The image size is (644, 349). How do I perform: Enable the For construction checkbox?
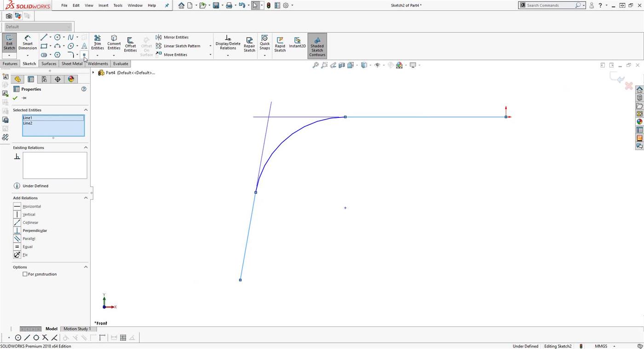[x=25, y=274]
